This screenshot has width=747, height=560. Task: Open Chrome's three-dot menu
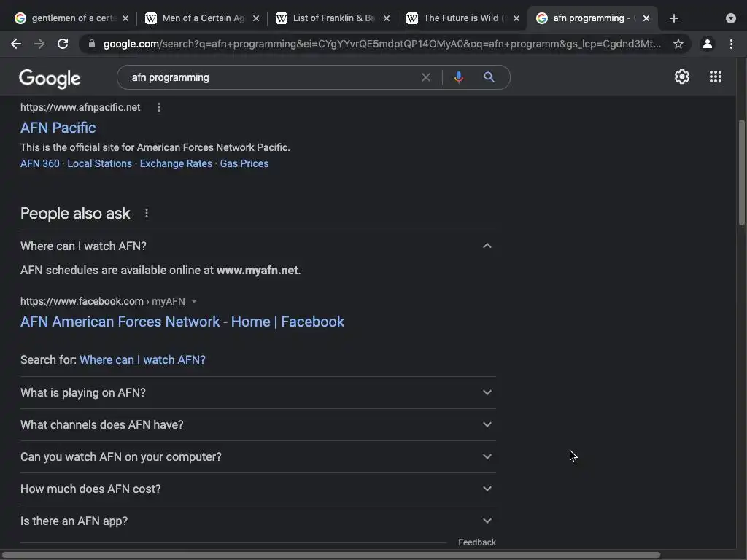click(x=731, y=44)
